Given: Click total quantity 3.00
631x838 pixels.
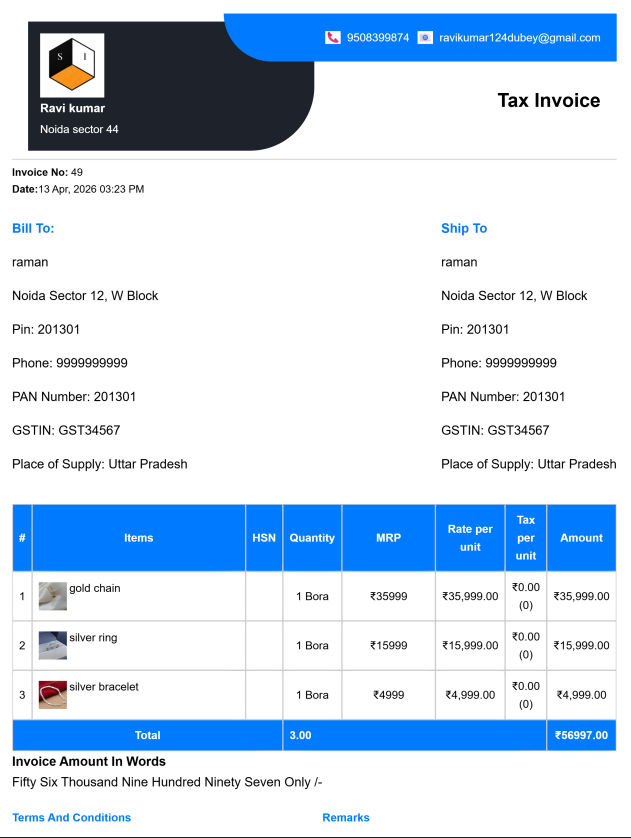Looking at the screenshot, I should point(300,735).
